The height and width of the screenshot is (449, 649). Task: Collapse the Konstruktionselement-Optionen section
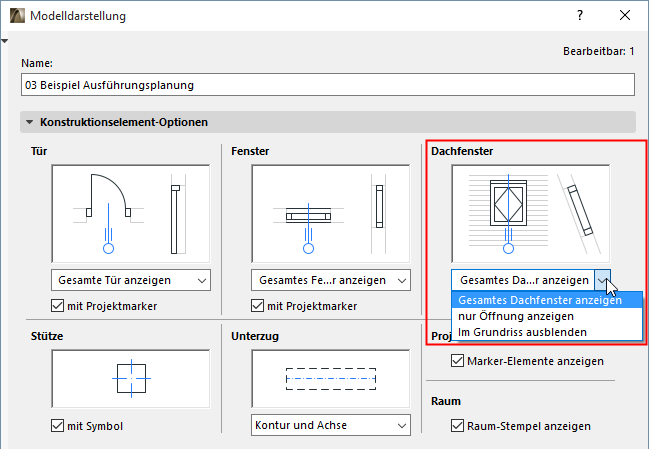[29, 123]
